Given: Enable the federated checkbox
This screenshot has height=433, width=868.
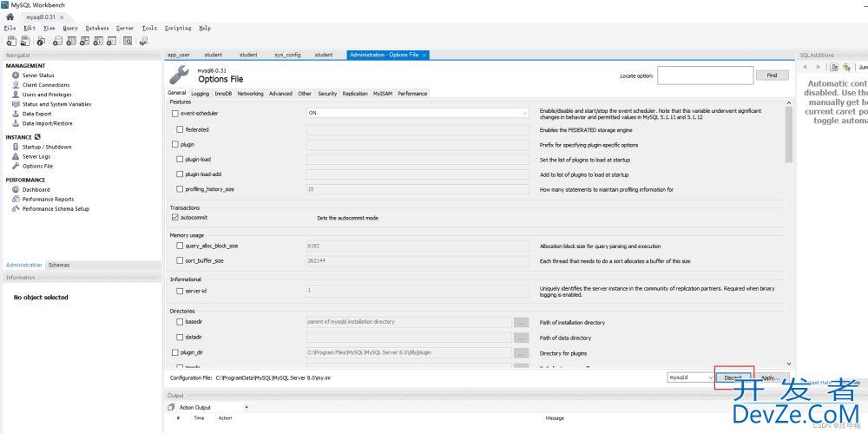Looking at the screenshot, I should click(180, 129).
